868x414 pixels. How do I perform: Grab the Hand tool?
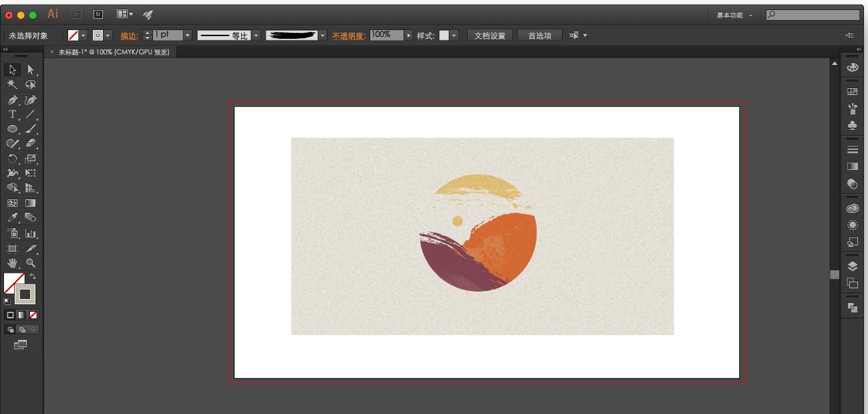pos(12,262)
